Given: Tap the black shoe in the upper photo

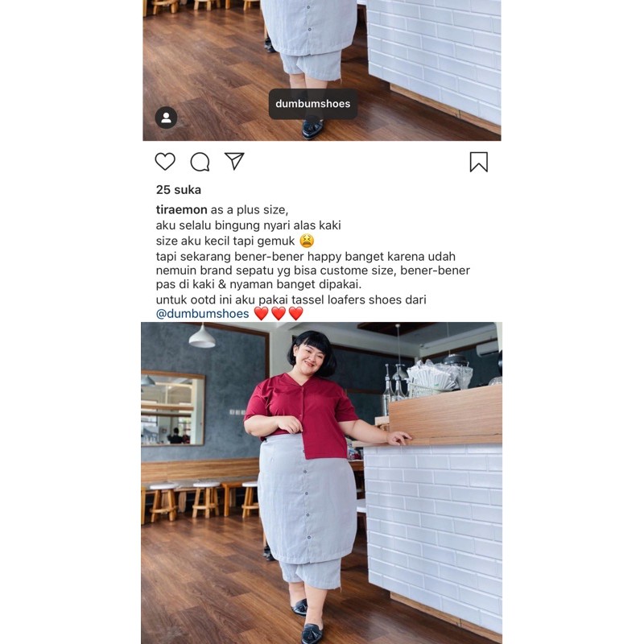Looking at the screenshot, I should coord(312,129).
